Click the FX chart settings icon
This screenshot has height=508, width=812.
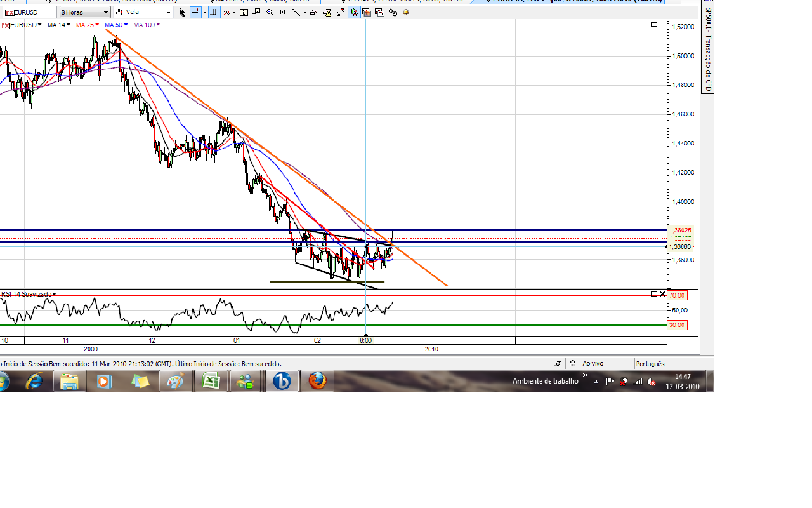[379, 12]
